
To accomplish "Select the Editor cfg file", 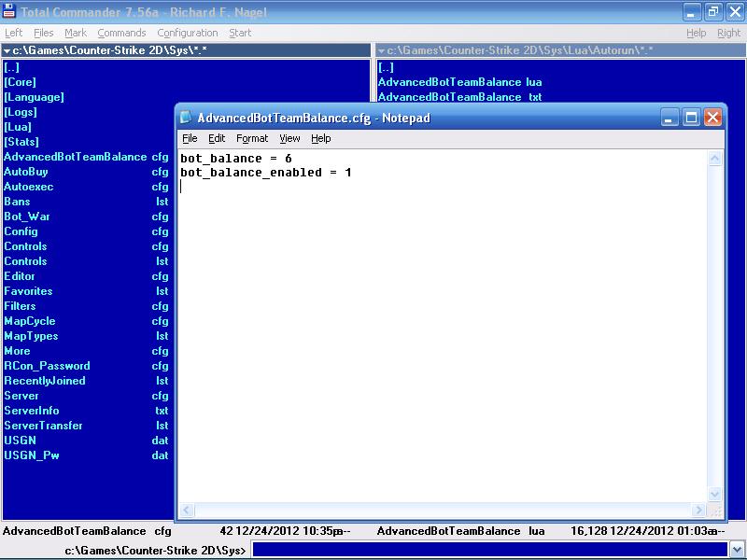I will (x=86, y=276).
